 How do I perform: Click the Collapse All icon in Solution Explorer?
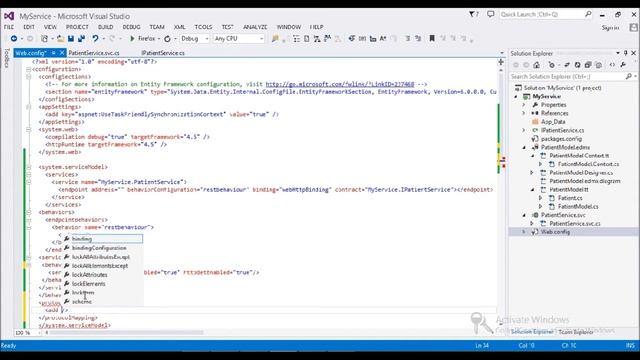pyautogui.click(x=588, y=65)
